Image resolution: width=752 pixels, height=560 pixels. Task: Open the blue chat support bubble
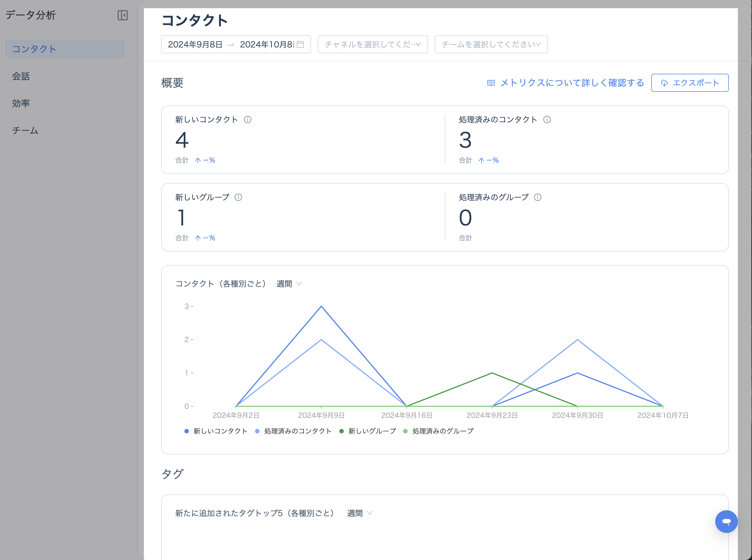tap(726, 521)
